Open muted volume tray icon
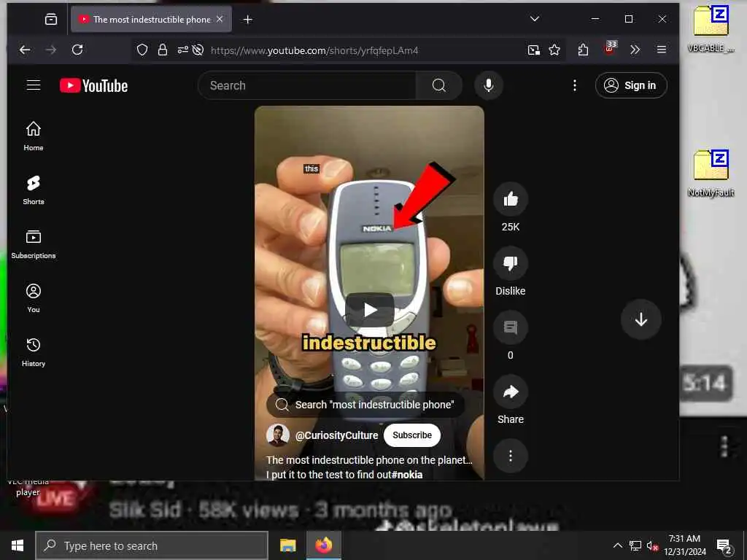This screenshot has width=747, height=560. 652,545
